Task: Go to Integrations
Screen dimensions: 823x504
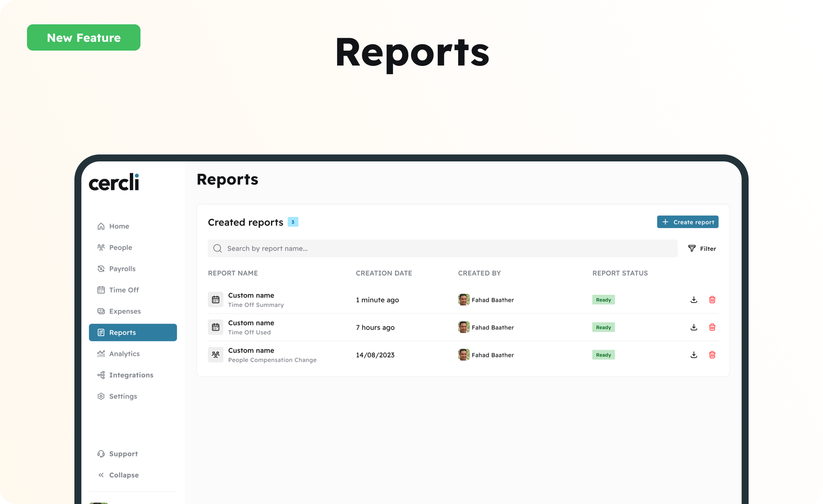Action: coord(133,375)
